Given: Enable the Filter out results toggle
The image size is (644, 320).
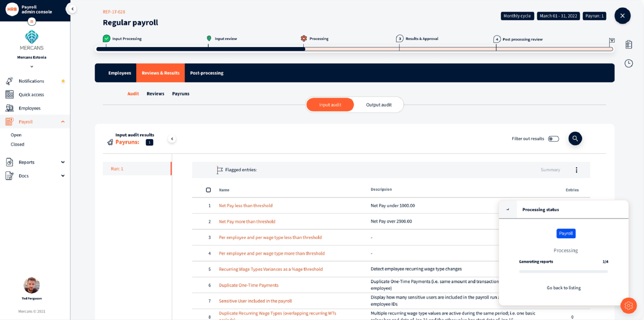Looking at the screenshot, I should [554, 138].
